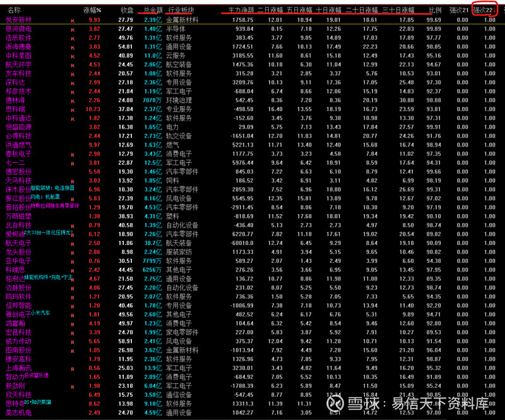Select the 亚华电子 row
The image size is (505, 420).
point(19,261)
